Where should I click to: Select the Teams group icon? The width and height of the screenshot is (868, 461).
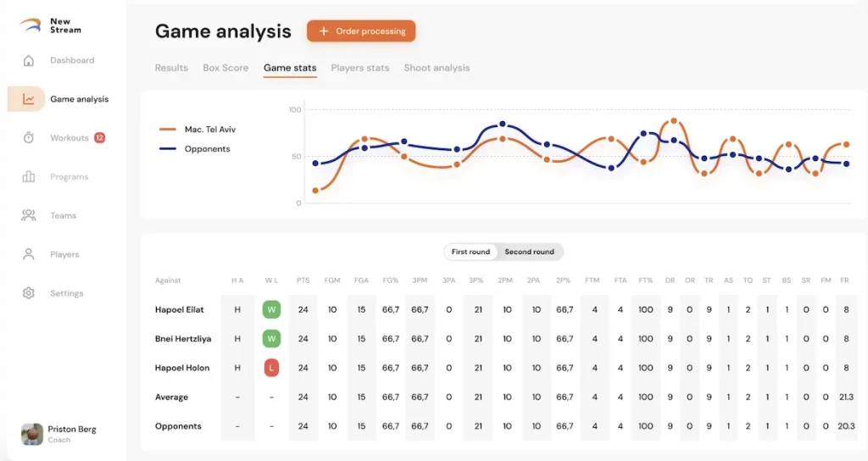29,216
